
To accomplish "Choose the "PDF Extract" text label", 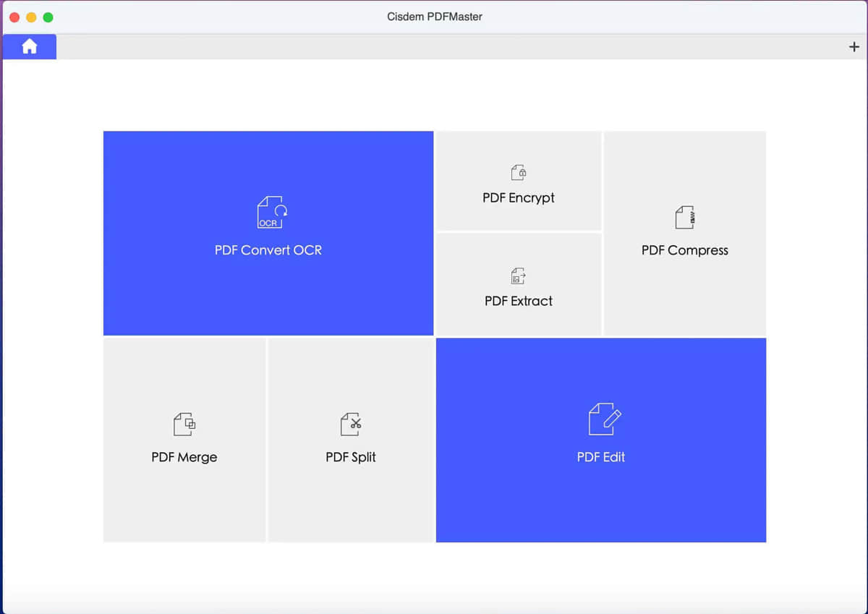I will pos(519,301).
